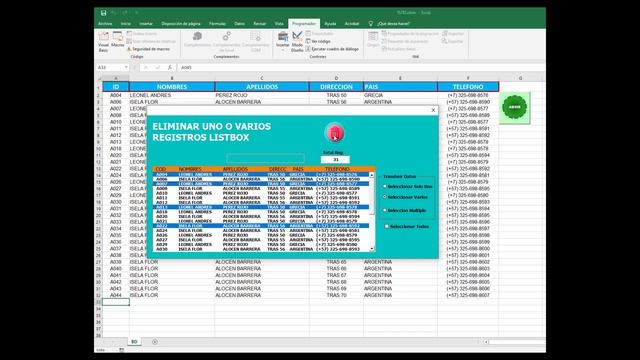Tick the Seleccionar Todos checkbox
640x360 pixels.
pos(407,227)
